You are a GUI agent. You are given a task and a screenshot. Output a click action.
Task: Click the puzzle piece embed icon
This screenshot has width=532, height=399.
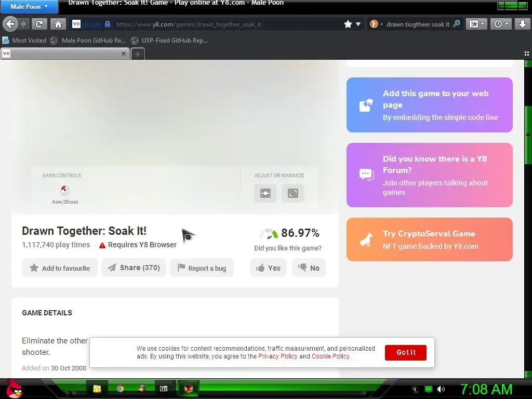coord(366,105)
